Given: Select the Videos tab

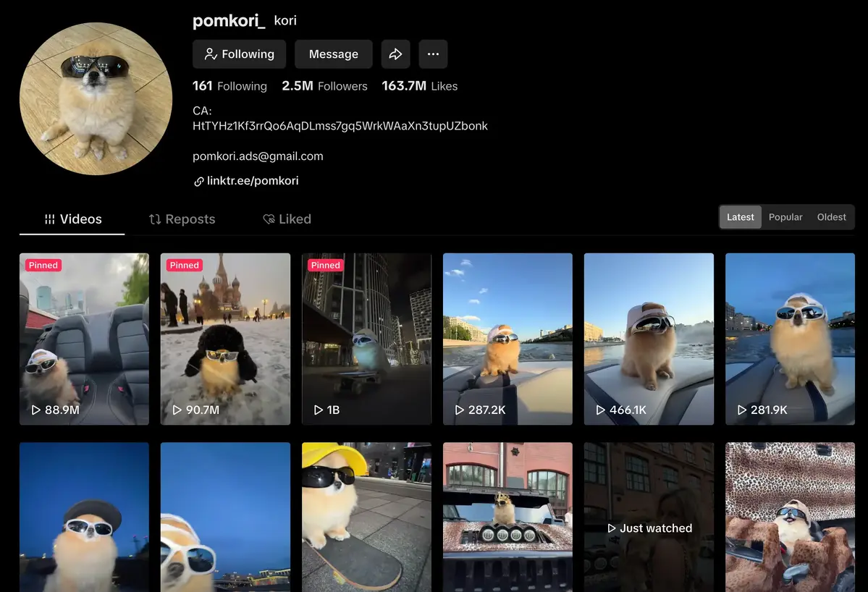Looking at the screenshot, I should pyautogui.click(x=72, y=219).
